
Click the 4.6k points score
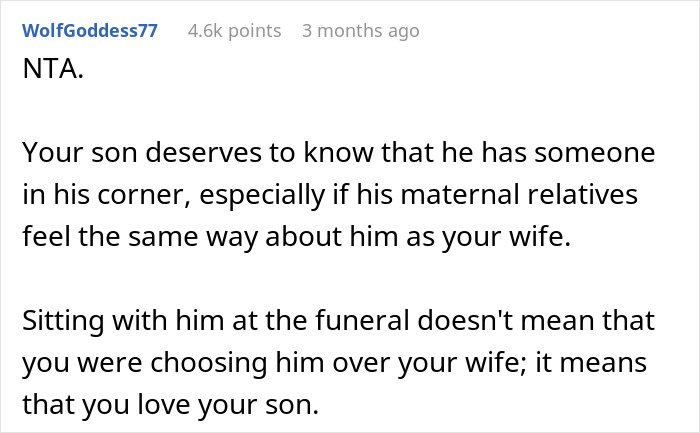tap(234, 31)
